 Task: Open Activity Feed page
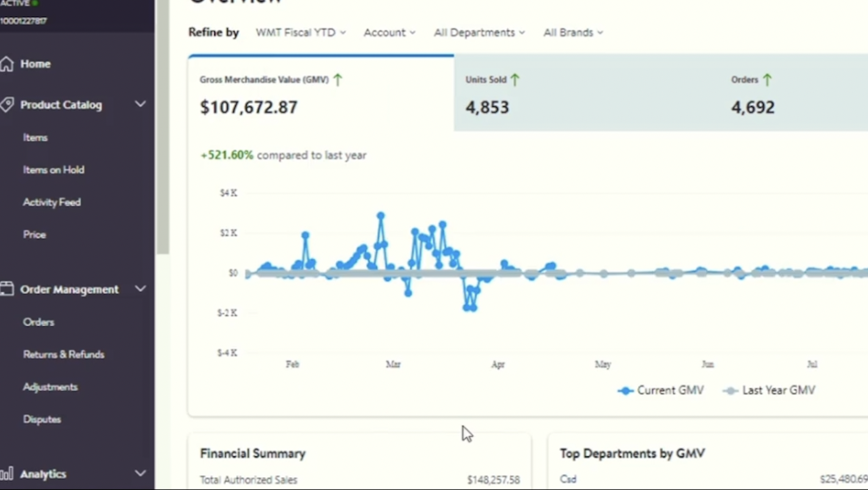pos(52,202)
